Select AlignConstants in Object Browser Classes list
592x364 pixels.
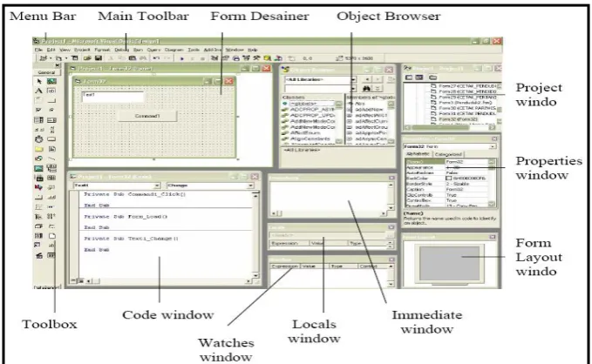(310, 138)
